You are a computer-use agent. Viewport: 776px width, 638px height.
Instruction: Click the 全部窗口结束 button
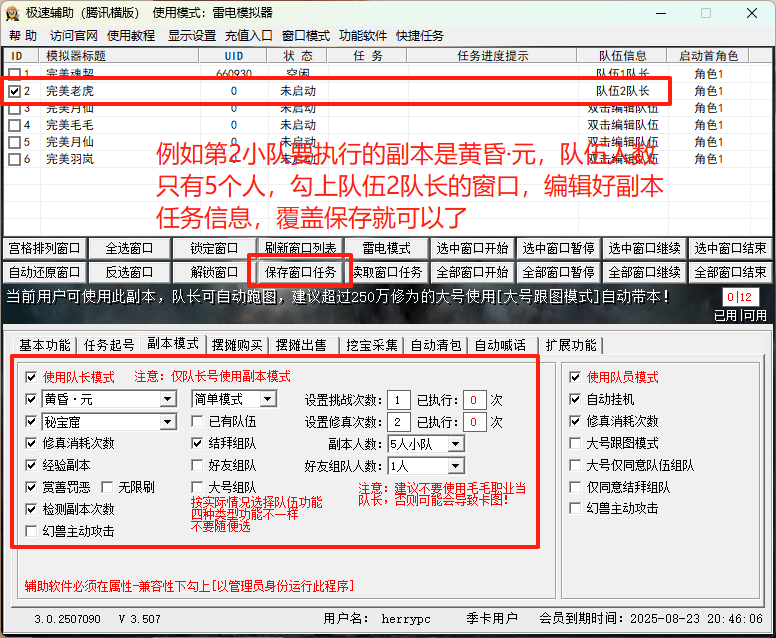click(x=730, y=273)
